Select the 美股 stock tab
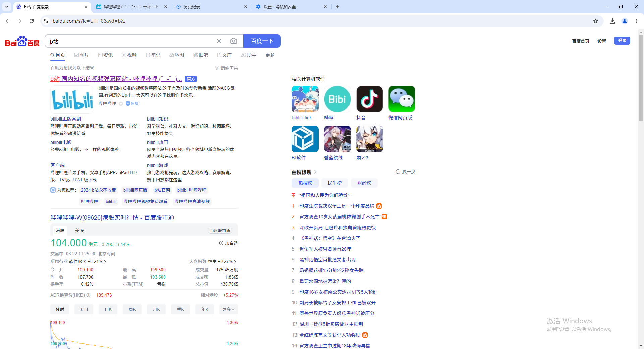The image size is (644, 349). tap(79, 230)
